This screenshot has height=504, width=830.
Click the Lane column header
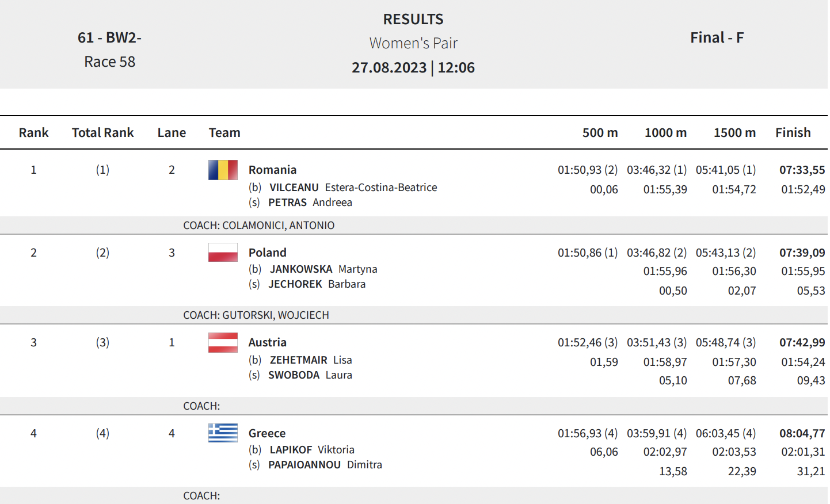click(x=172, y=132)
